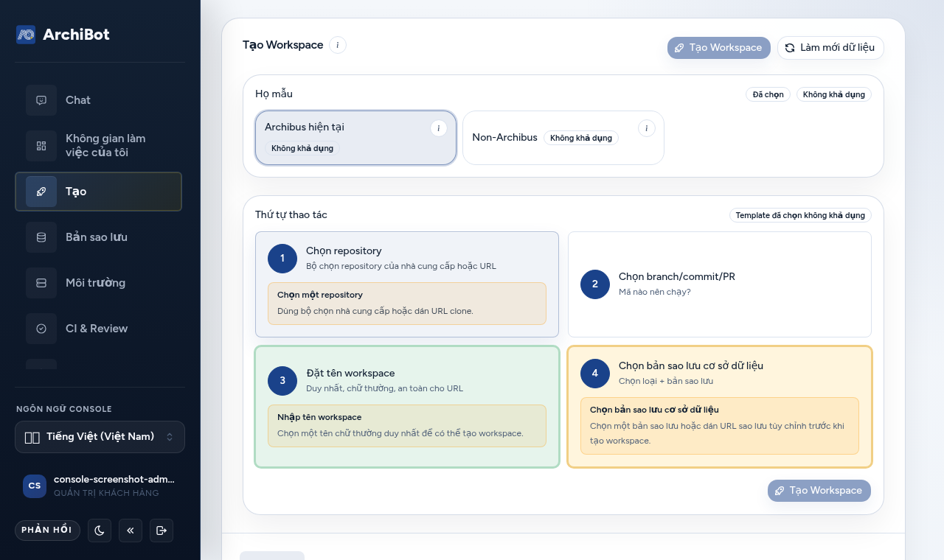The height and width of the screenshot is (560, 944).
Task: Click top Tạo Workspace button
Action: coord(719,48)
